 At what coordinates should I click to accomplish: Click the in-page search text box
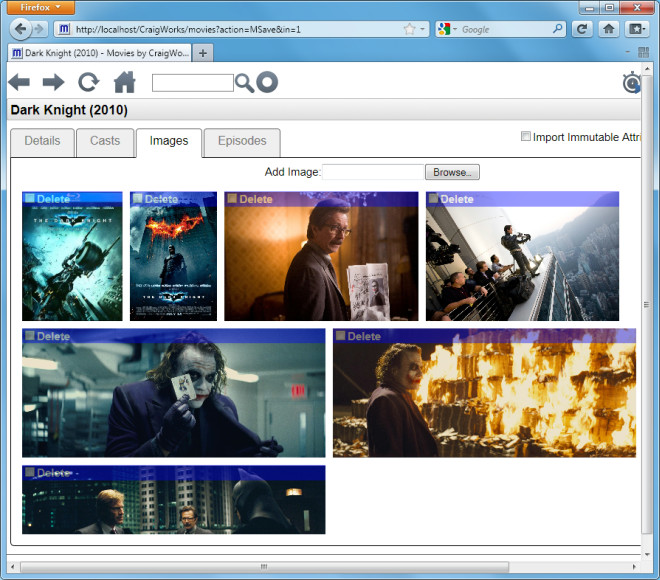[192, 83]
